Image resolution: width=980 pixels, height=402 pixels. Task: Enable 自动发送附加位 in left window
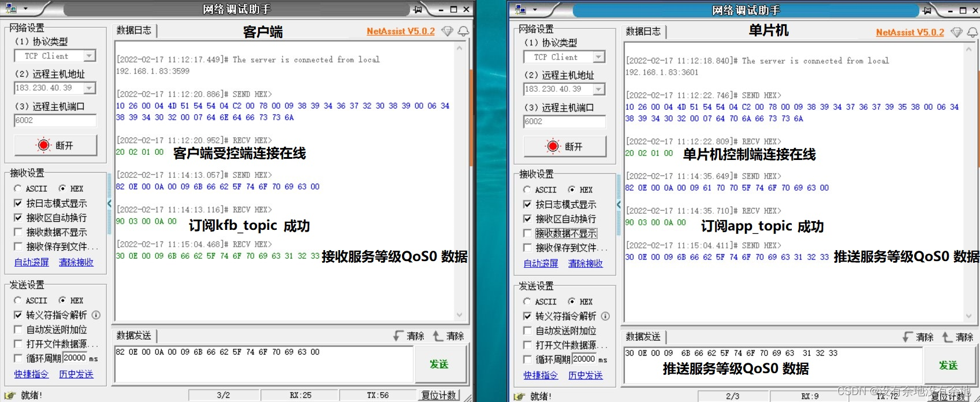pyautogui.click(x=18, y=329)
